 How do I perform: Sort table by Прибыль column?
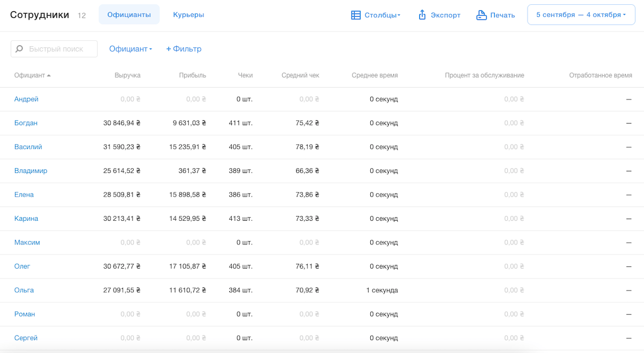coord(192,76)
